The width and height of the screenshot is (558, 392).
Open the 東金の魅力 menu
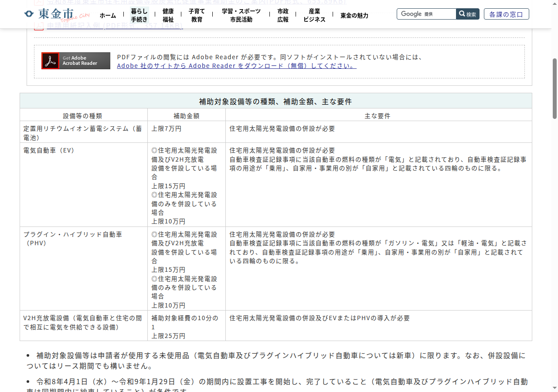354,16
